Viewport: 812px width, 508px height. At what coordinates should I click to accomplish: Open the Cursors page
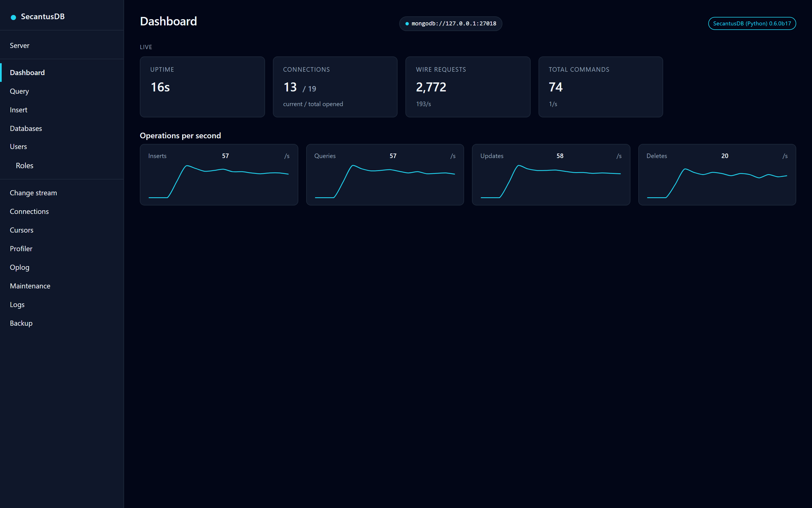pyautogui.click(x=62, y=230)
